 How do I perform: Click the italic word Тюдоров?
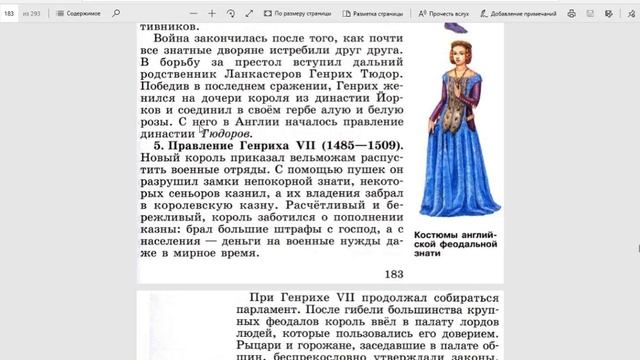coord(226,134)
